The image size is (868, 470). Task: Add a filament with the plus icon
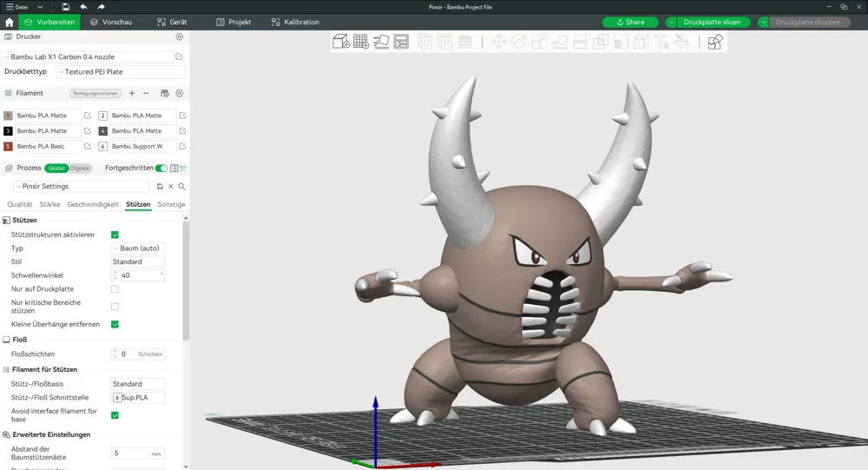132,93
